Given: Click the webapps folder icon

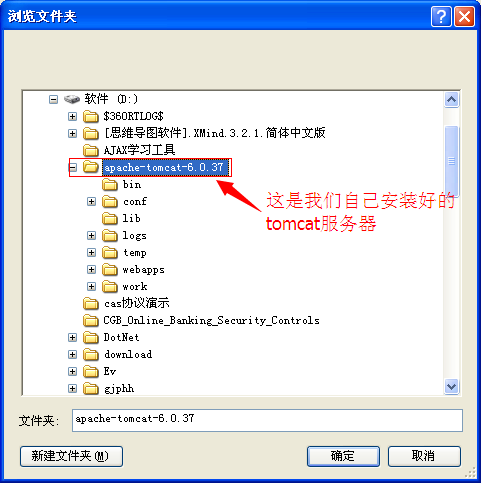Looking at the screenshot, I should (110, 269).
